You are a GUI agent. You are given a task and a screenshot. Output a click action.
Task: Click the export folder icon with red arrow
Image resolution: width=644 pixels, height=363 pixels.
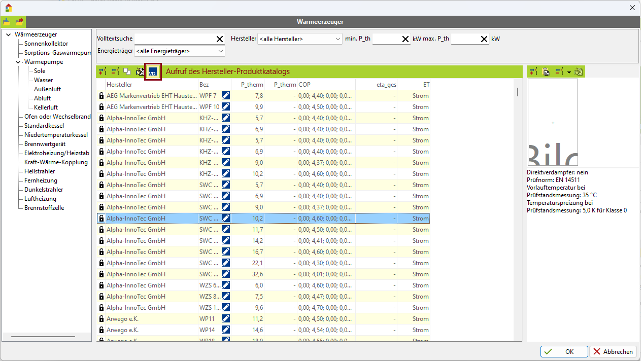pyautogui.click(x=19, y=22)
